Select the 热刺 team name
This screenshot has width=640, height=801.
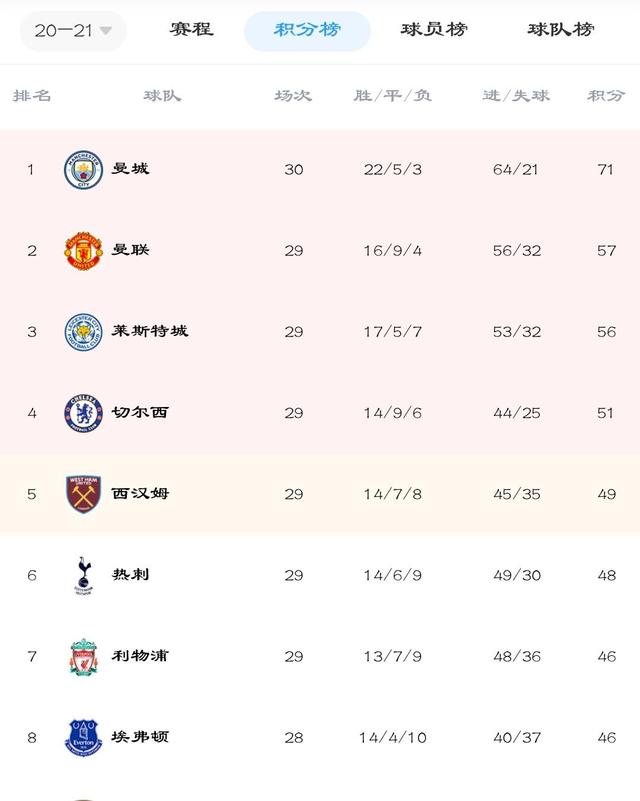pos(130,574)
